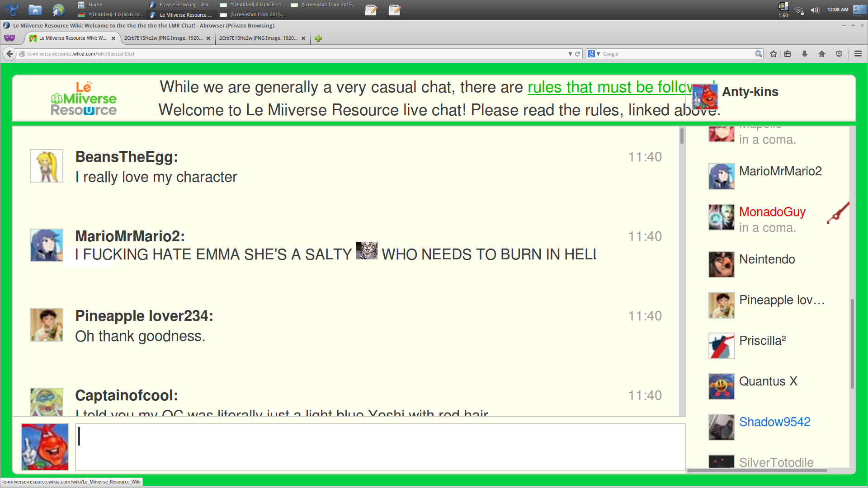This screenshot has width=868, height=488.
Task: Open the downloads arrow icon
Action: point(805,54)
